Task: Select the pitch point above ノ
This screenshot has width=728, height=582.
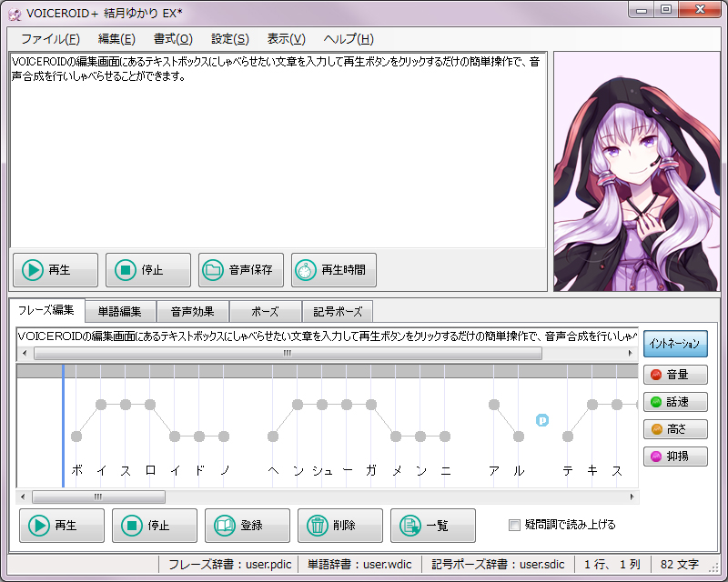Action: (x=224, y=436)
